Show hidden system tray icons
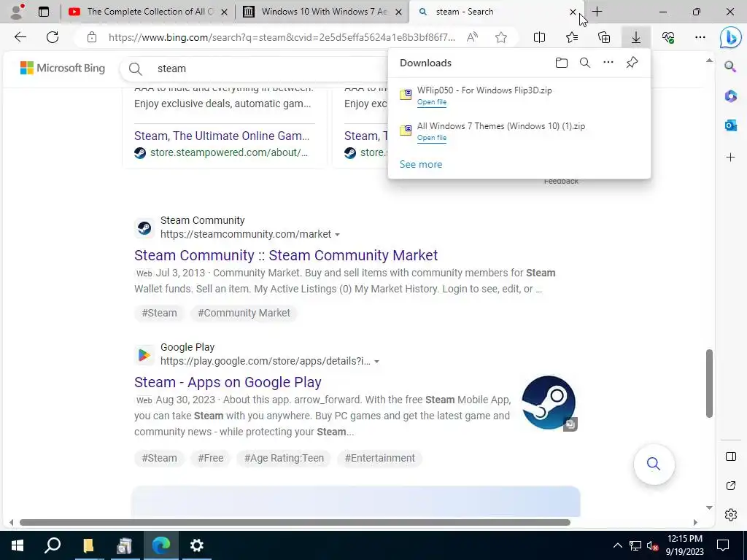 (x=617, y=545)
